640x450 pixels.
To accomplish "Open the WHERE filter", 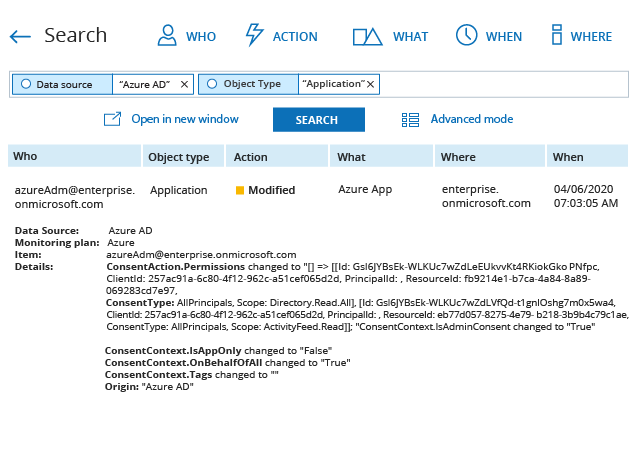I will pos(582,36).
